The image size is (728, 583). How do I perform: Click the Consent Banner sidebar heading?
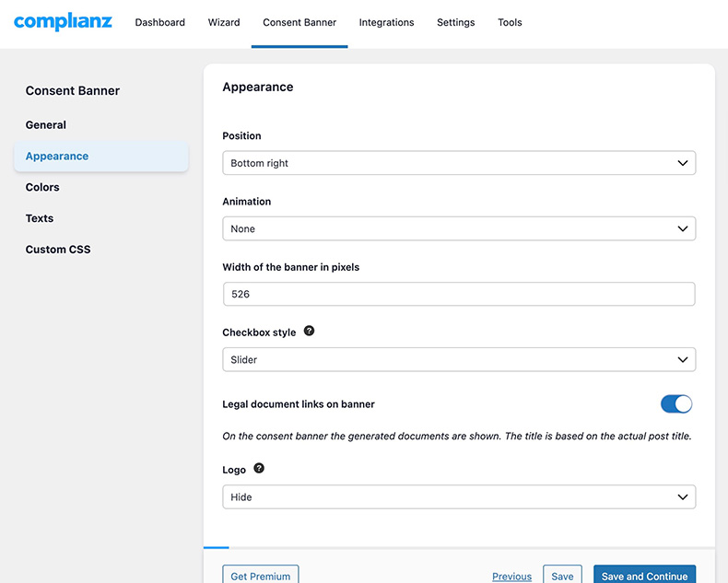tap(73, 90)
